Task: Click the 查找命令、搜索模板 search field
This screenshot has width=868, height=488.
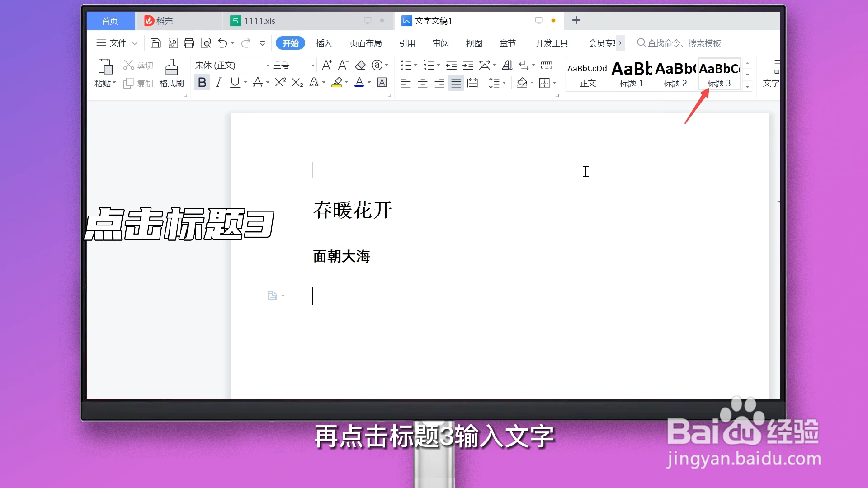Action: pos(679,43)
